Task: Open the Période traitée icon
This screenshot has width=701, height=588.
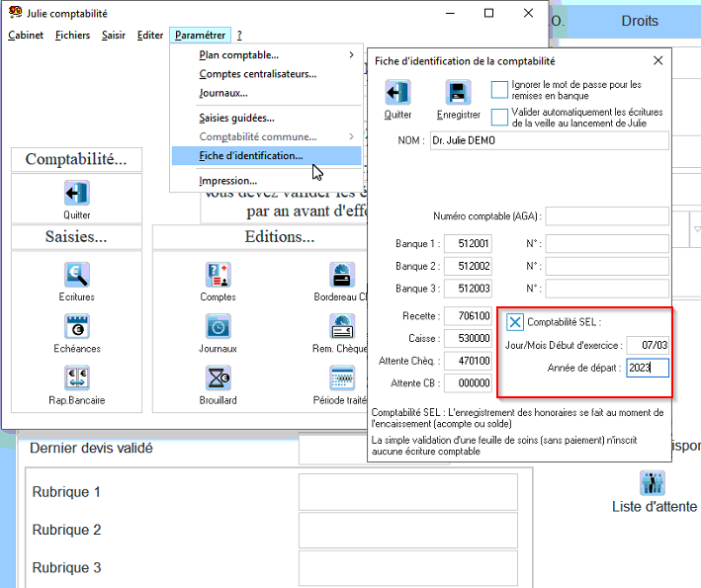Action: pos(342,378)
